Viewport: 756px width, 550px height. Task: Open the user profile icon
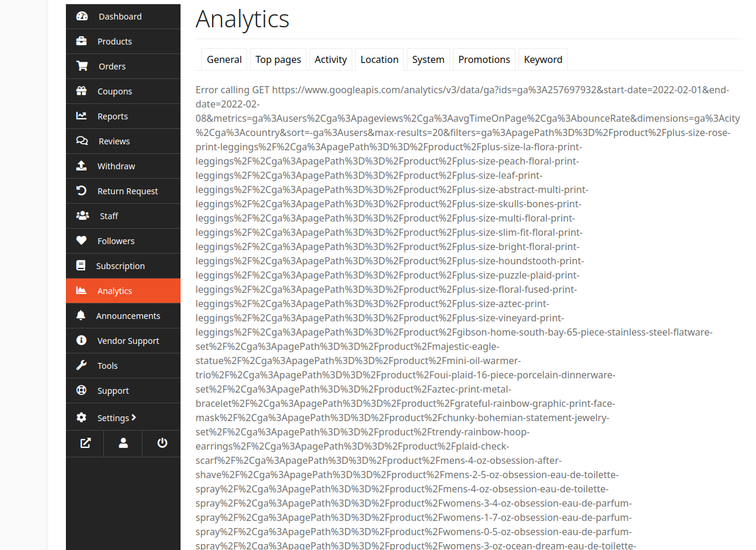123,443
